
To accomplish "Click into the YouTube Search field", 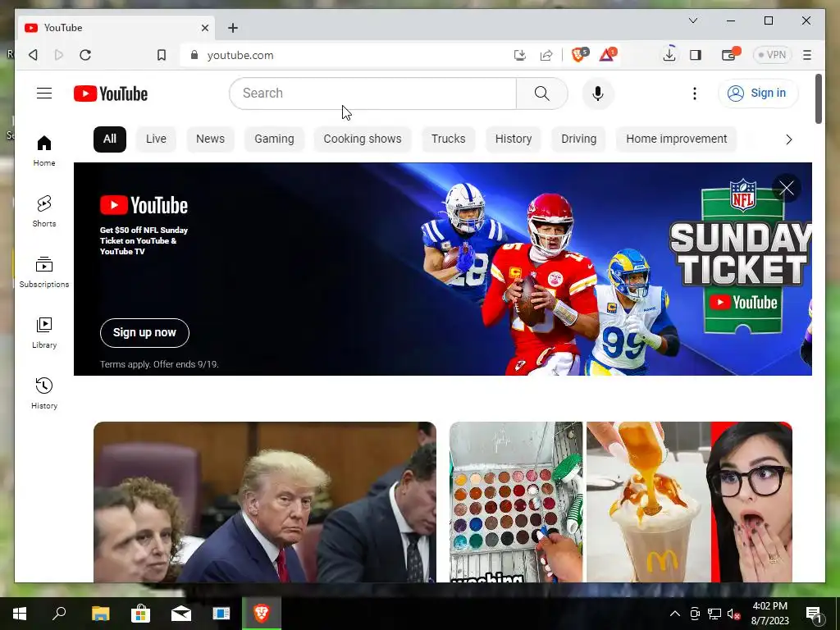I will pyautogui.click(x=373, y=94).
